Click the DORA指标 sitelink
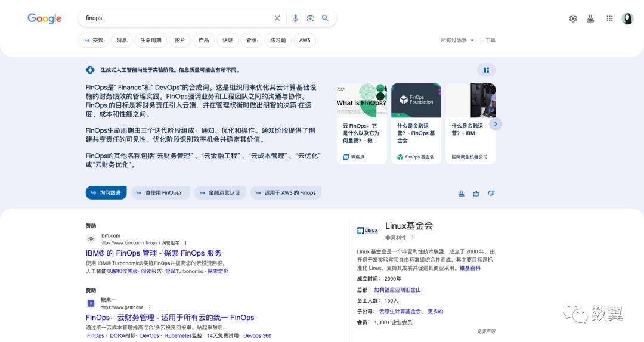 pyautogui.click(x=123, y=336)
